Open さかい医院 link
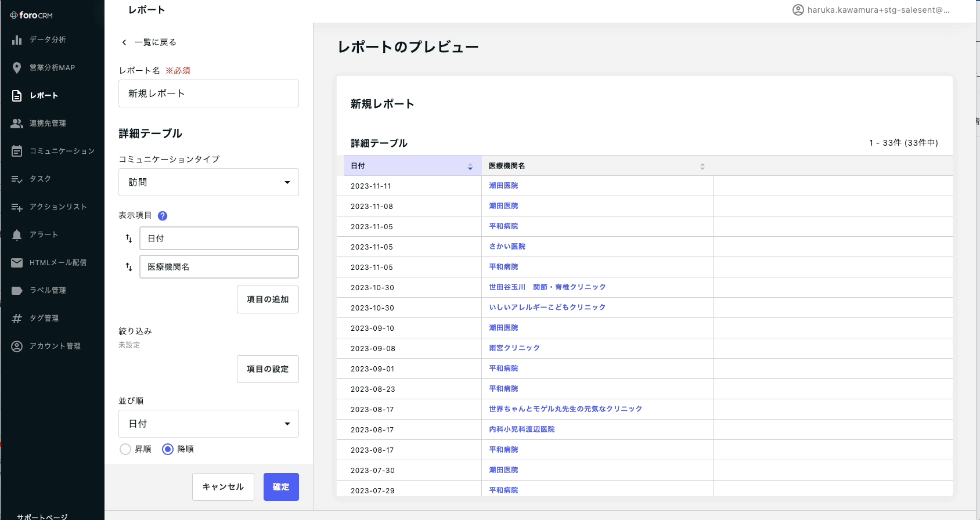Screen dimensions: 980x520 coord(507,247)
